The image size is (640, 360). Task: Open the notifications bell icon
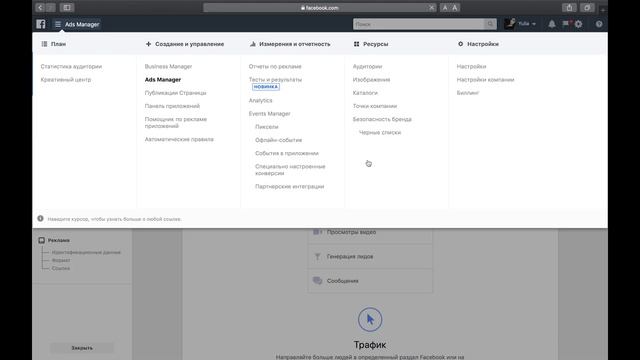pos(551,24)
